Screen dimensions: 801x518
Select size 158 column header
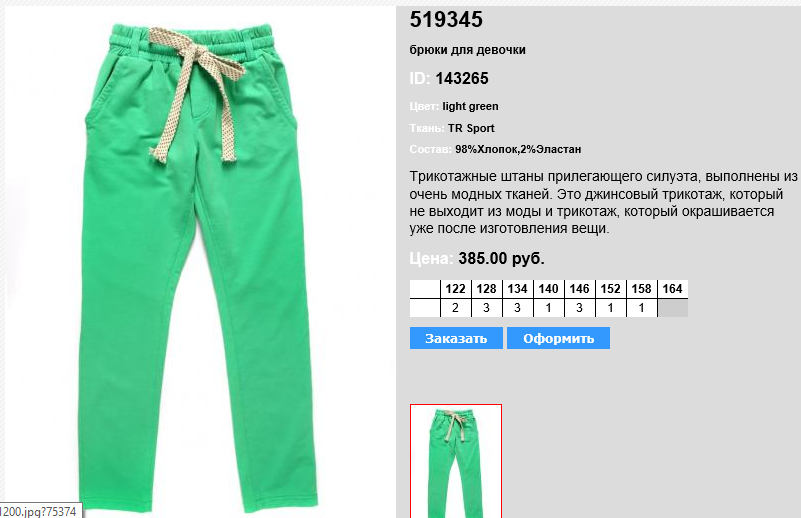tap(642, 289)
